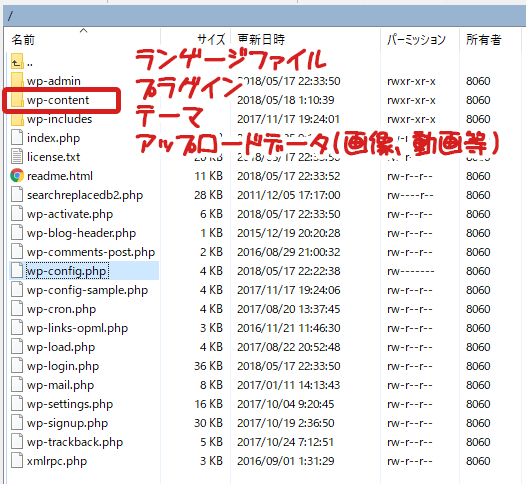Select the wp-settings.php file name

[x=70, y=404]
